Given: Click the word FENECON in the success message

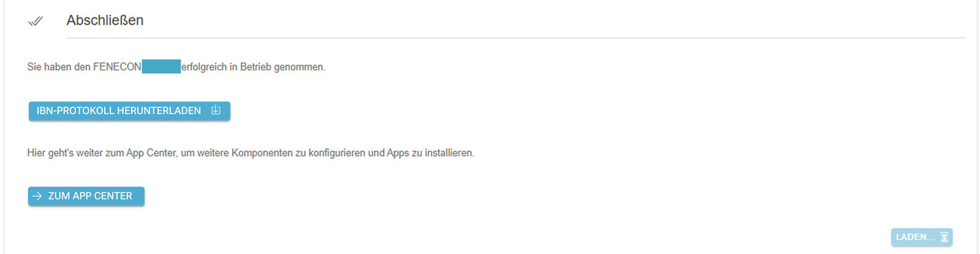Looking at the screenshot, I should [x=117, y=67].
